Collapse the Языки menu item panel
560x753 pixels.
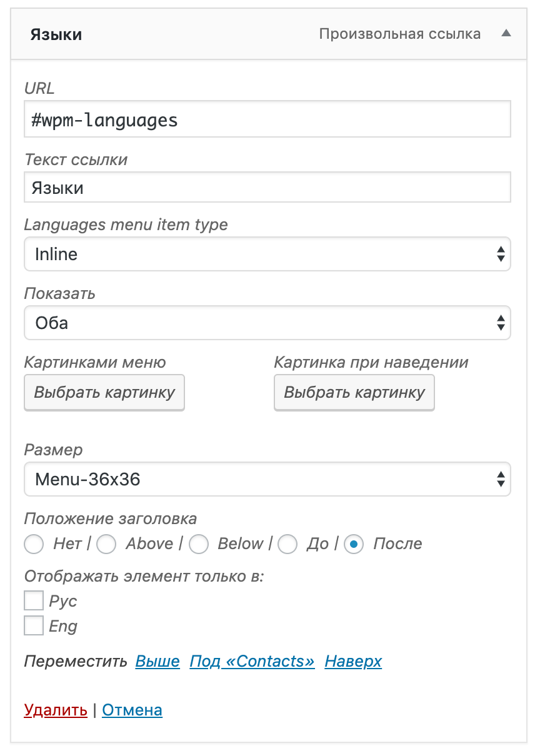tap(506, 34)
